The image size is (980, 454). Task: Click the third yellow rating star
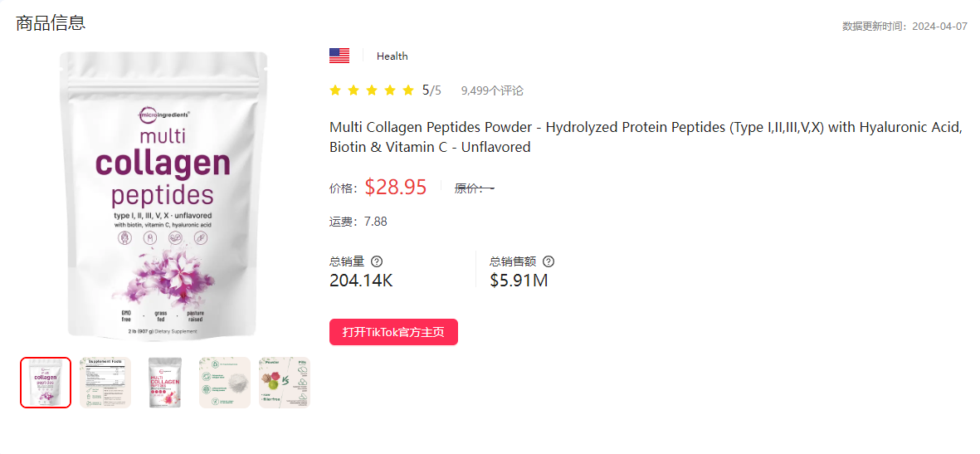pyautogui.click(x=372, y=90)
